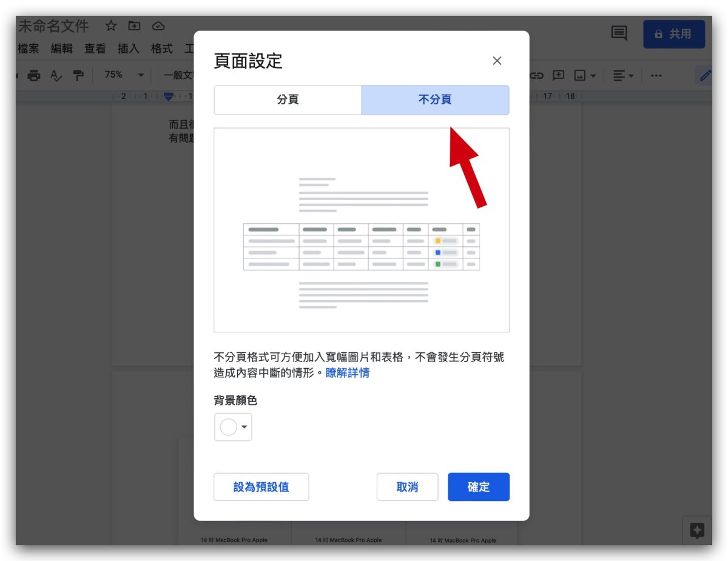This screenshot has width=728, height=561.
Task: Click the 共用 share button
Action: pos(674,34)
